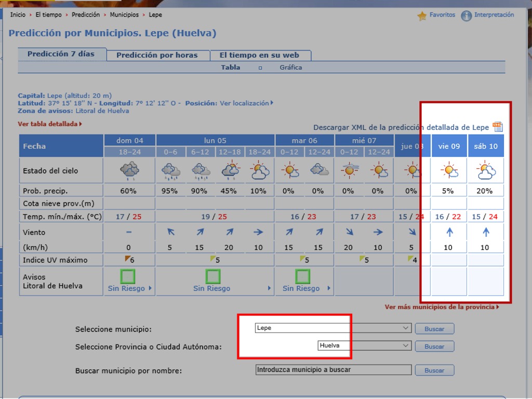This screenshot has width=532, height=399.
Task: Click the search municipality name field
Action: coord(333,370)
